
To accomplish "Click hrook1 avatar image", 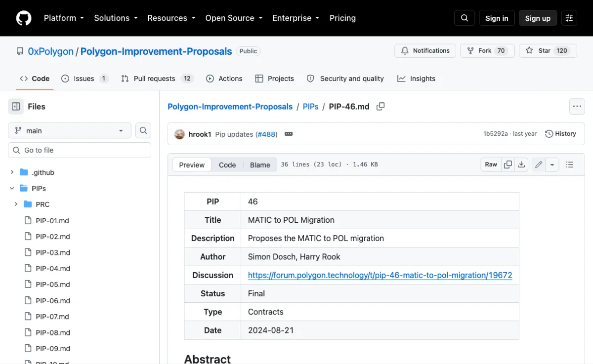I will [180, 134].
